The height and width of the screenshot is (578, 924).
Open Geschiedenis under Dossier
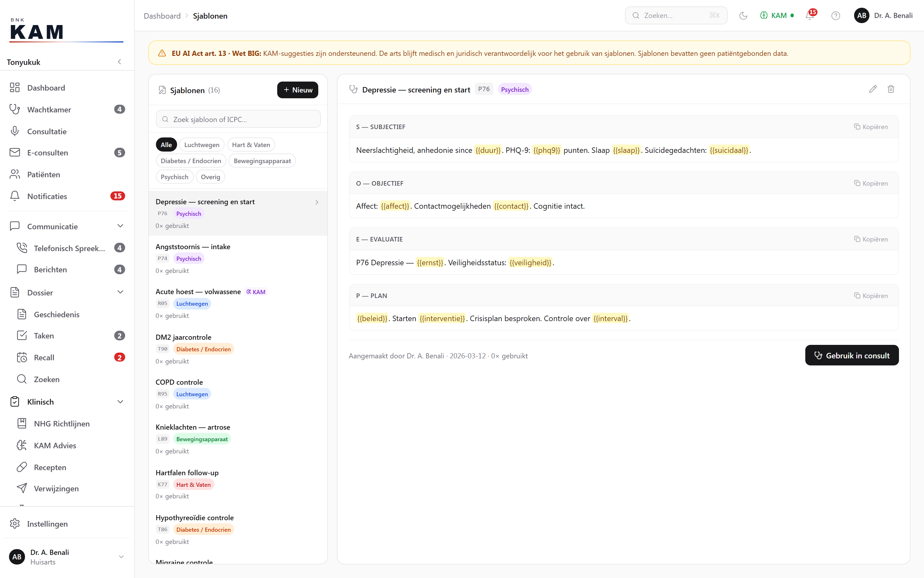(x=71, y=314)
